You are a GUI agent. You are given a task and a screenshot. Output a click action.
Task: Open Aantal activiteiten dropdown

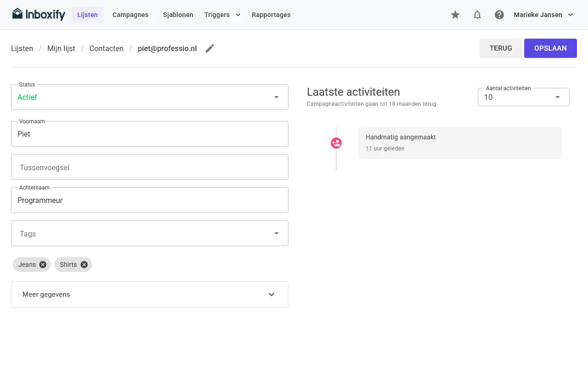[524, 97]
